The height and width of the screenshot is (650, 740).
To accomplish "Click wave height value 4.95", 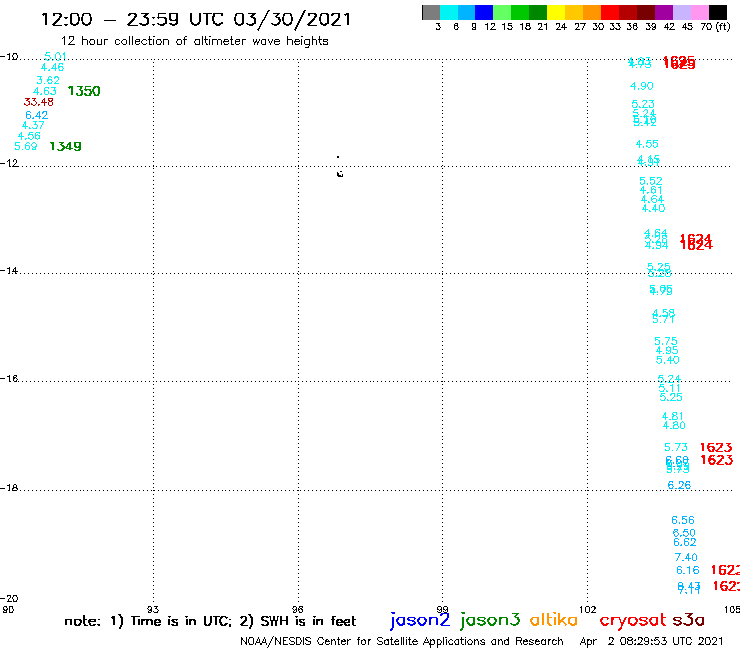I will click(667, 351).
